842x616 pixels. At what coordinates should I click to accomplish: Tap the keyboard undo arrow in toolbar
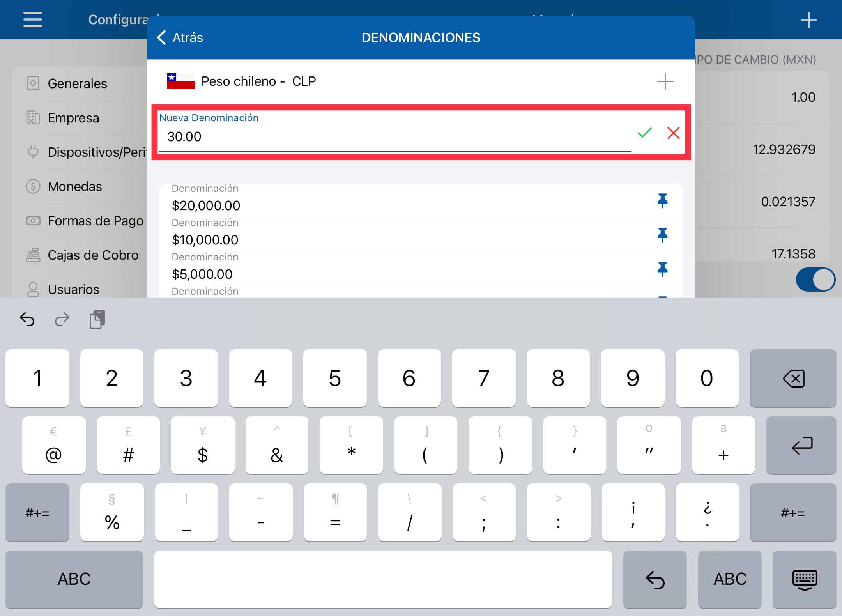click(x=27, y=319)
